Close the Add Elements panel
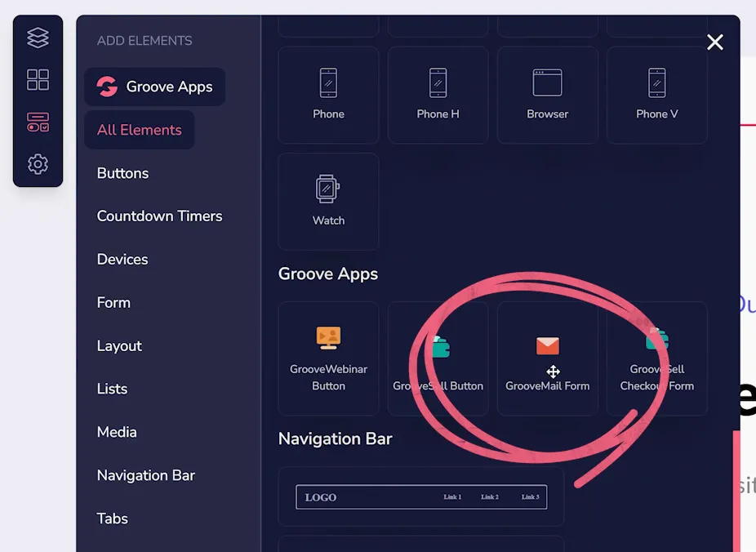The height and width of the screenshot is (552, 756). coord(715,42)
